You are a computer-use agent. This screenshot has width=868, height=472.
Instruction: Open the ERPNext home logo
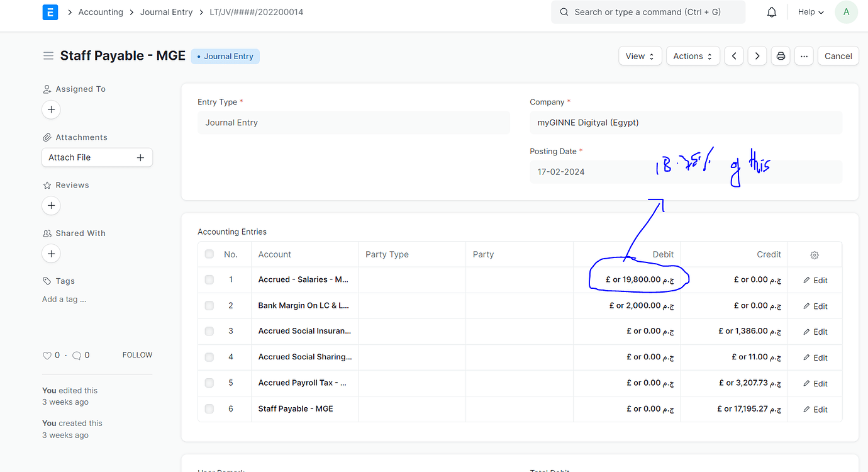pyautogui.click(x=50, y=12)
